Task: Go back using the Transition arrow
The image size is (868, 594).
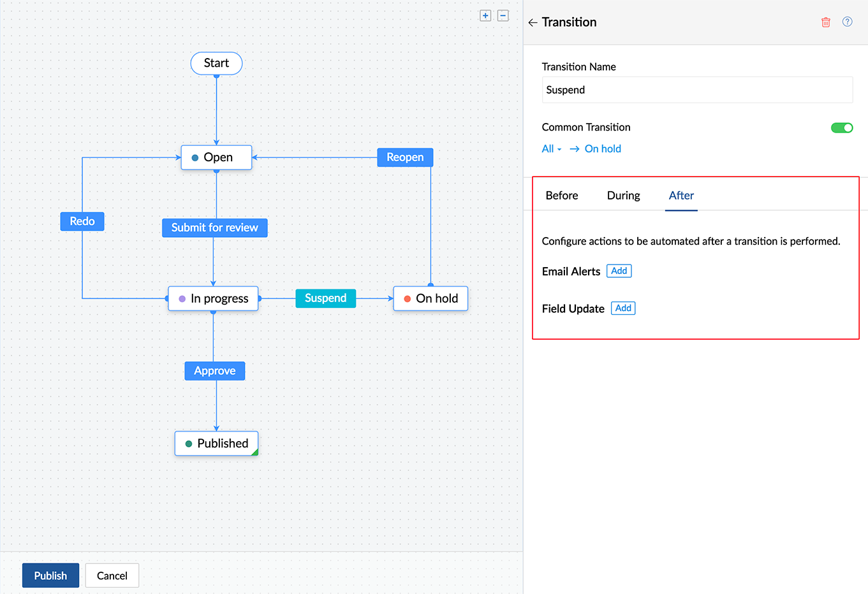Action: pyautogui.click(x=533, y=22)
